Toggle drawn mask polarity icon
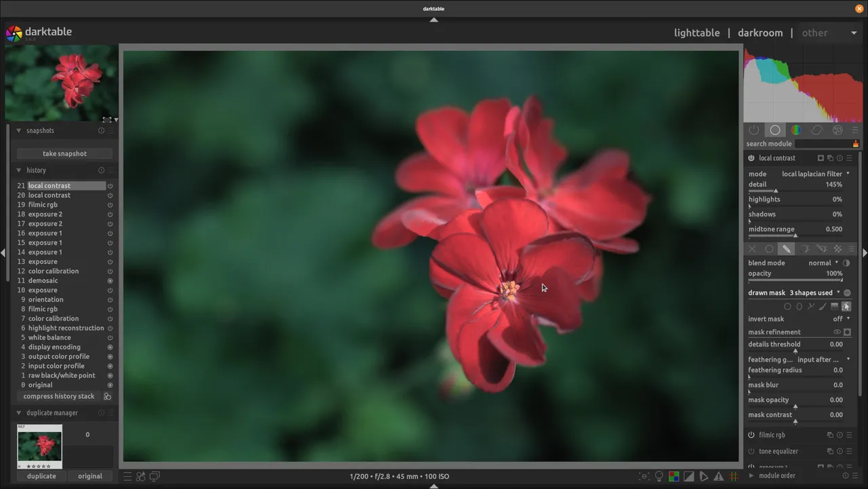 click(847, 293)
